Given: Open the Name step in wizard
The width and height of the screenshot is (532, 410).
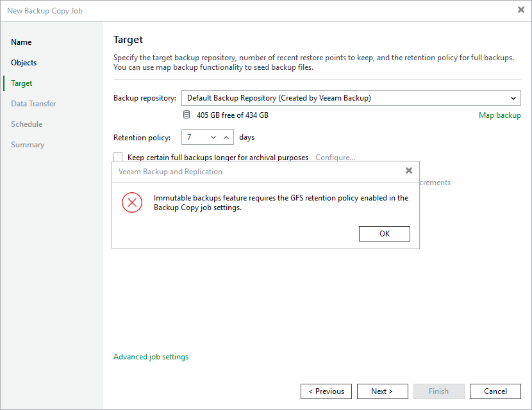Looking at the screenshot, I should pyautogui.click(x=21, y=42).
